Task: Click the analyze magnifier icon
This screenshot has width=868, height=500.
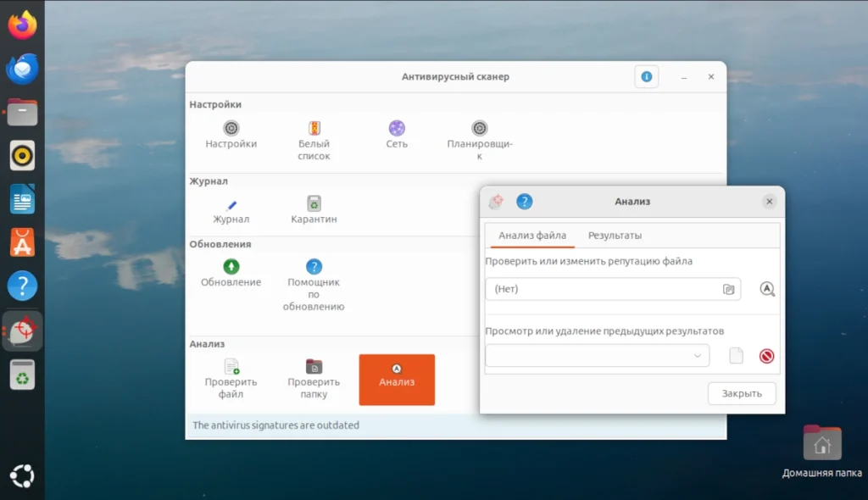Action: [x=766, y=289]
